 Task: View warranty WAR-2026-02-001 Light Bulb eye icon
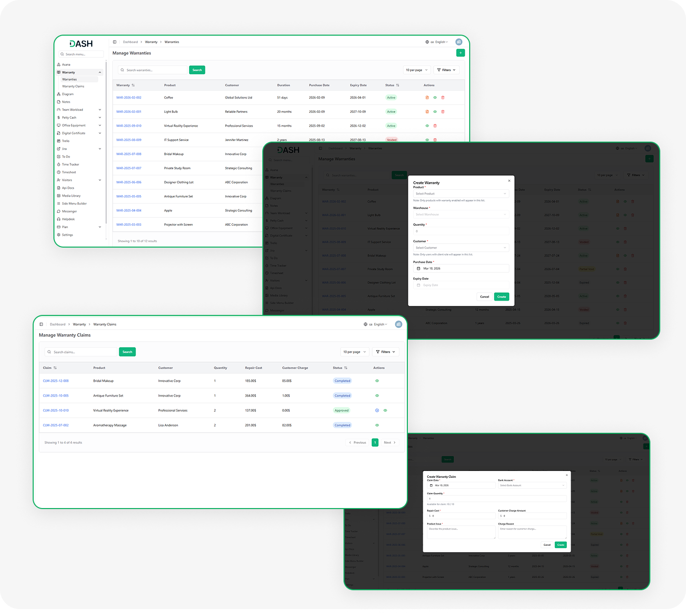click(x=435, y=112)
